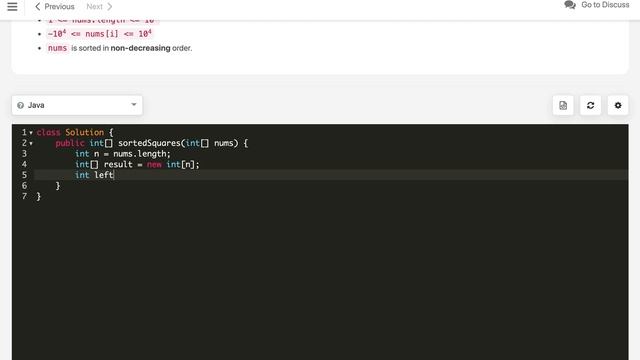Image resolution: width=640 pixels, height=360 pixels.
Task: Click the 'nums[i]' range constraint
Action: 100,33
